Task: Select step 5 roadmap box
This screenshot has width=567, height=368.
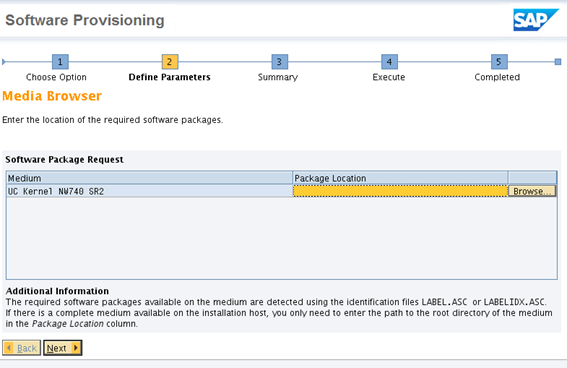Action: 499,62
